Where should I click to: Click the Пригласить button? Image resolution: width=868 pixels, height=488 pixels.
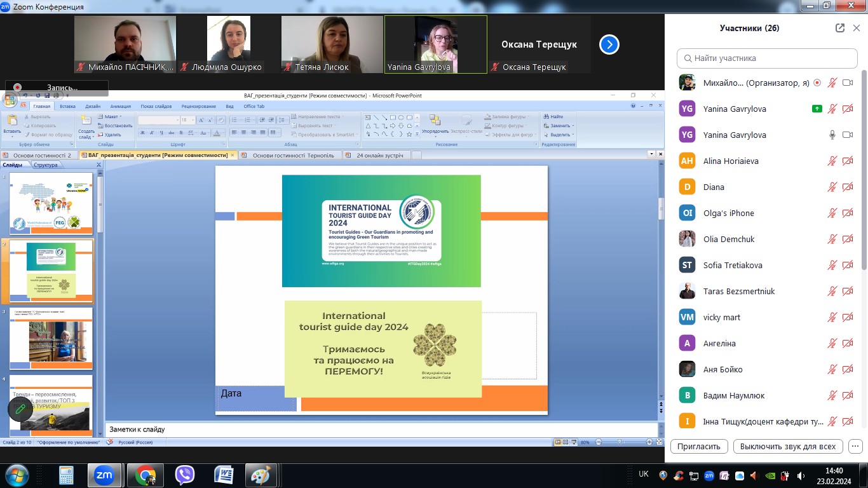pyautogui.click(x=698, y=446)
